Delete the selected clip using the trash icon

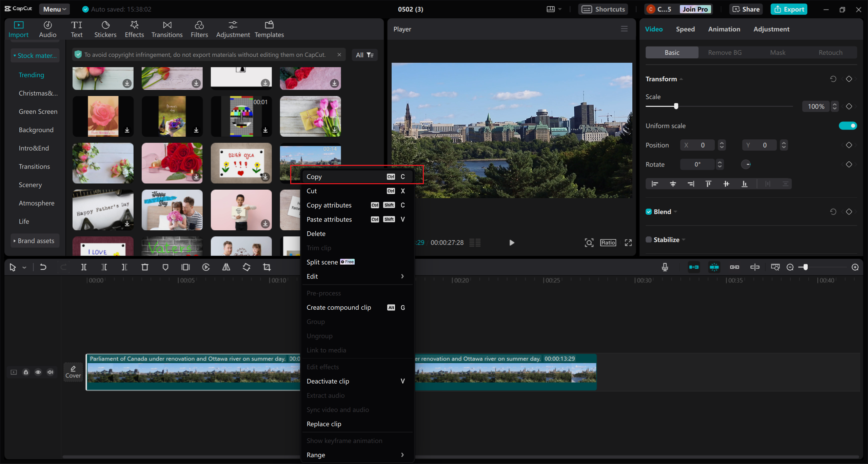(x=145, y=267)
